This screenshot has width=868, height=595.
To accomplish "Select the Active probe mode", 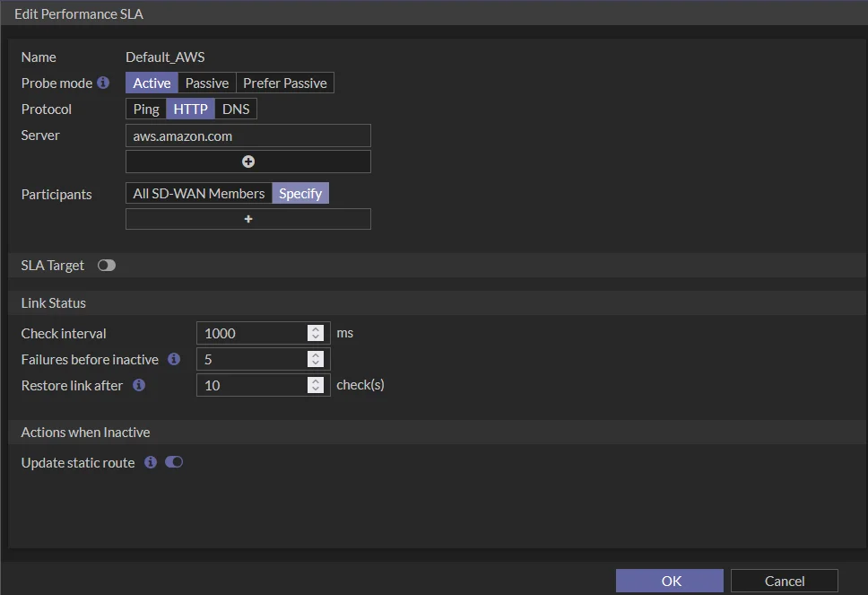I will 152,83.
